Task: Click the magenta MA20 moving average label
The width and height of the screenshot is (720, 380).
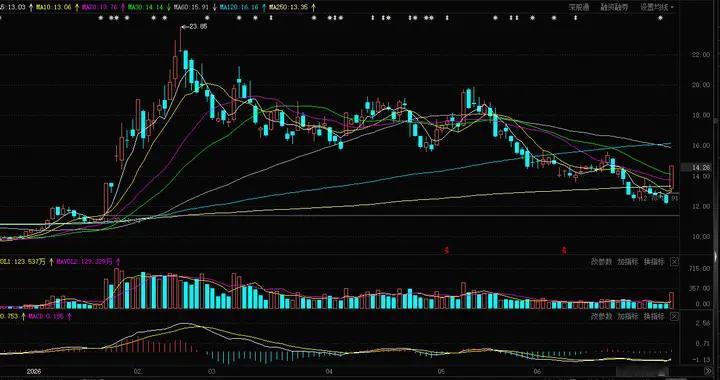Action: click(100, 7)
